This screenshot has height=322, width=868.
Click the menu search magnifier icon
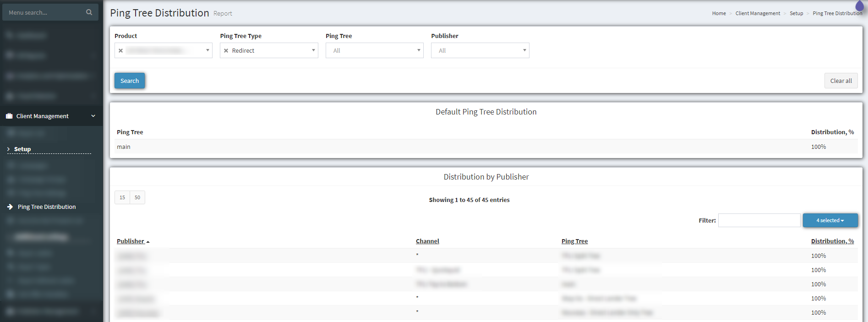click(89, 12)
